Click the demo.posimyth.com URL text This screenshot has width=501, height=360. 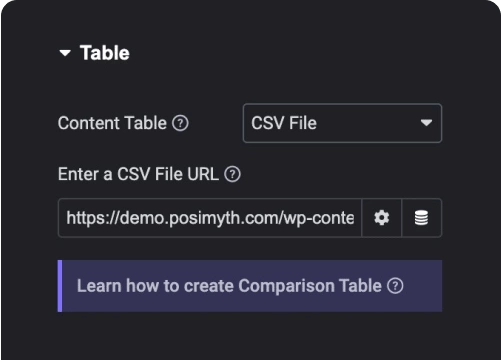tap(210, 218)
